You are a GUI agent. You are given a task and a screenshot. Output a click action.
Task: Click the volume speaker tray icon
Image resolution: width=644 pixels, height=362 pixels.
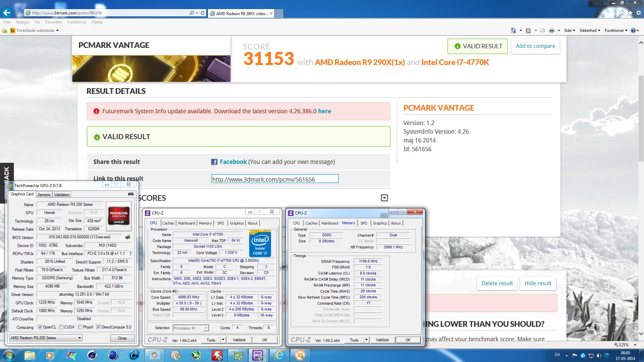599,356
